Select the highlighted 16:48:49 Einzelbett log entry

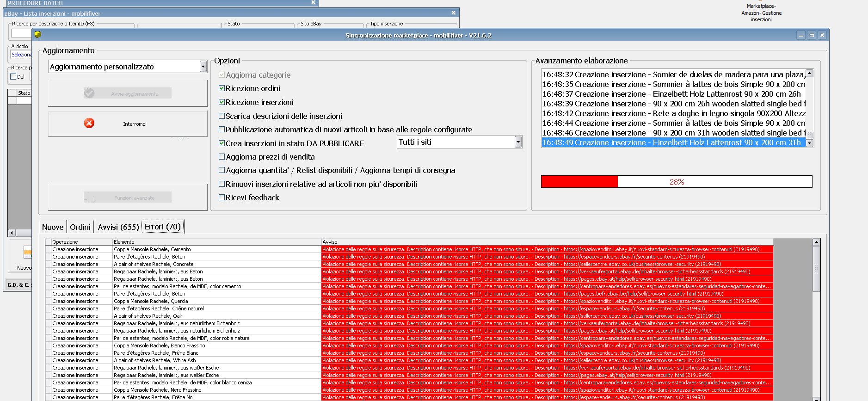[x=674, y=142]
